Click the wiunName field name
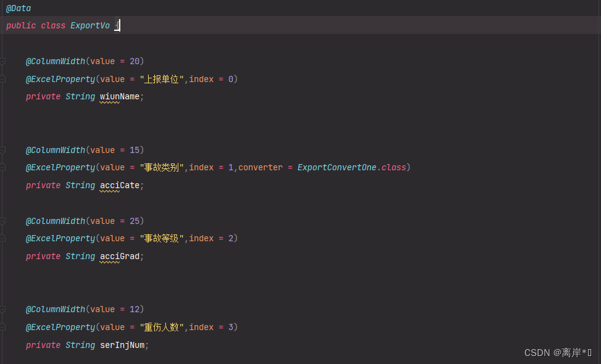The height and width of the screenshot is (364, 601). (118, 96)
